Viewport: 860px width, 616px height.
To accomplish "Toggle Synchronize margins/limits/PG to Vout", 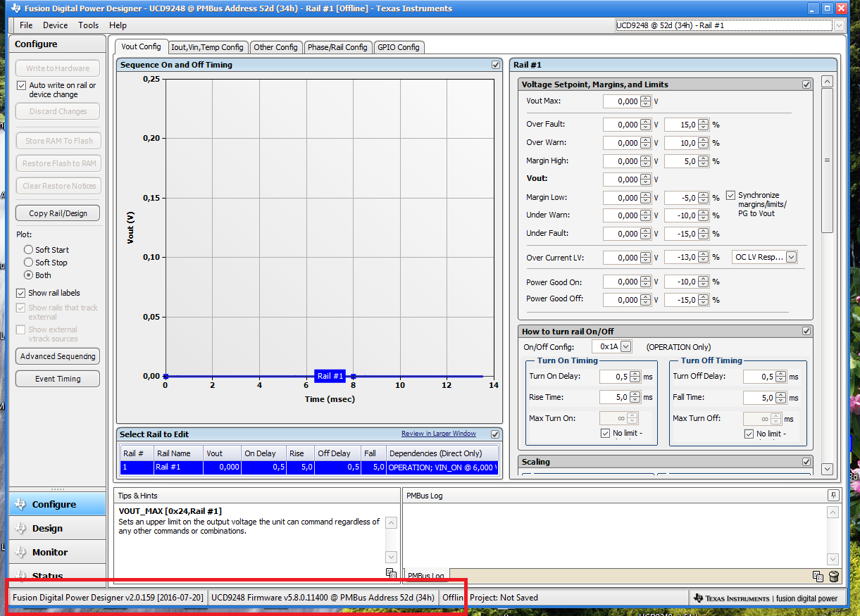I will point(730,195).
